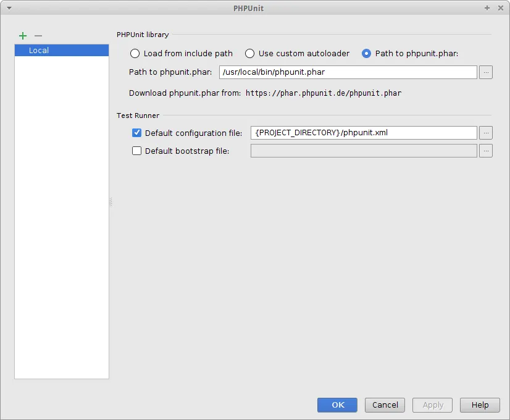The image size is (510, 420).
Task: Click the 'Download phpunit.phar from:' label
Action: [185, 93]
